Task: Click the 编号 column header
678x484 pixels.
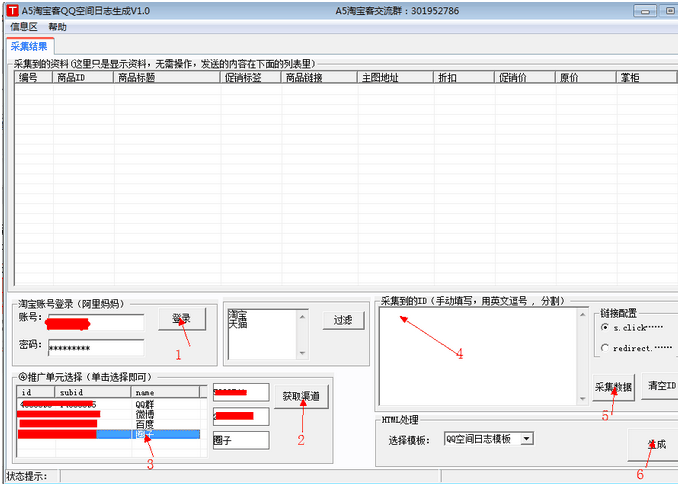Action: pyautogui.click(x=33, y=77)
